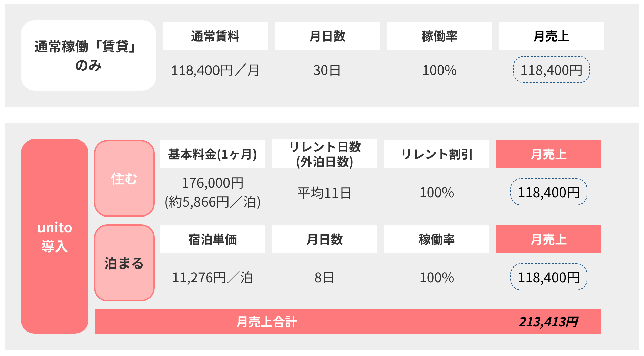This screenshot has width=644, height=356.
Task: Click the dashed 118,400円 in 泊まる row
Action: (x=548, y=277)
